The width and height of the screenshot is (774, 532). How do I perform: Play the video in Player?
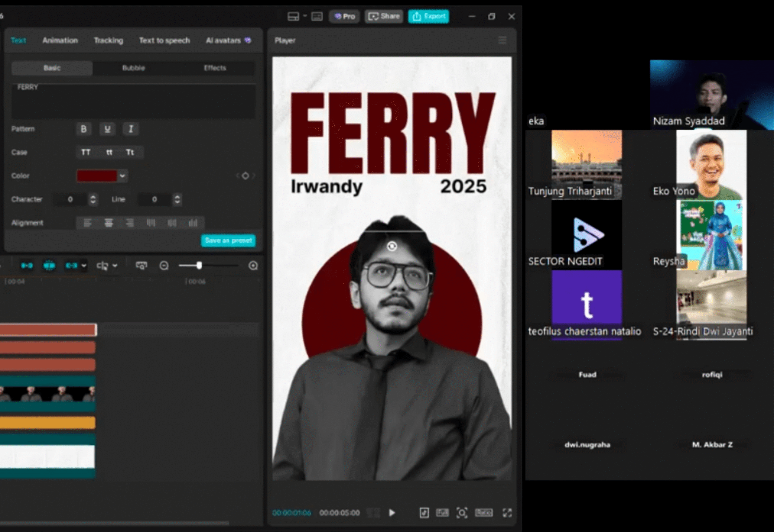coord(392,513)
